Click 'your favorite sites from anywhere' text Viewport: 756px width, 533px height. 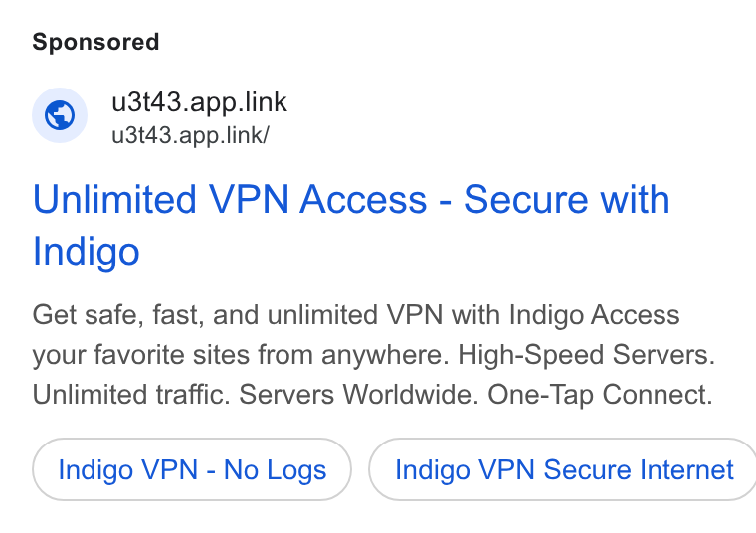point(237,355)
